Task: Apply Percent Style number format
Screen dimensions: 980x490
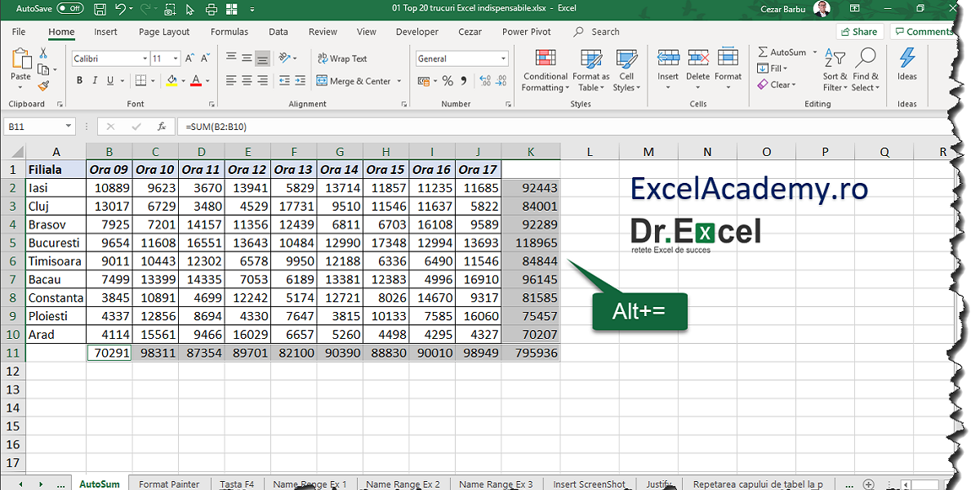Action: pos(448,81)
